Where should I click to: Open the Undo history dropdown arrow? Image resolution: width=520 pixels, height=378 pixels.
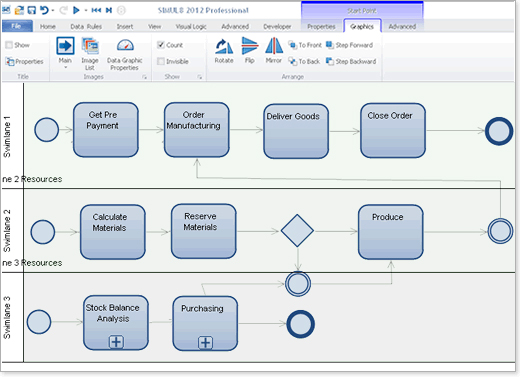(53, 11)
